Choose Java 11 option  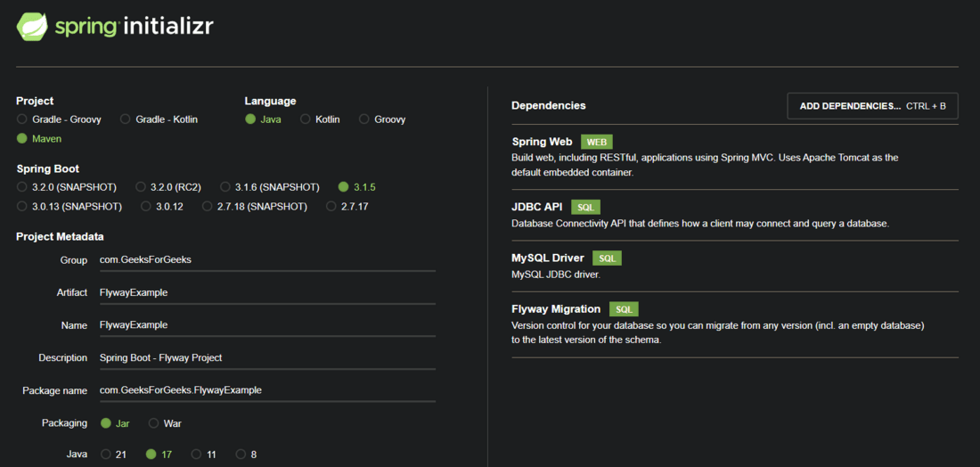coord(196,455)
